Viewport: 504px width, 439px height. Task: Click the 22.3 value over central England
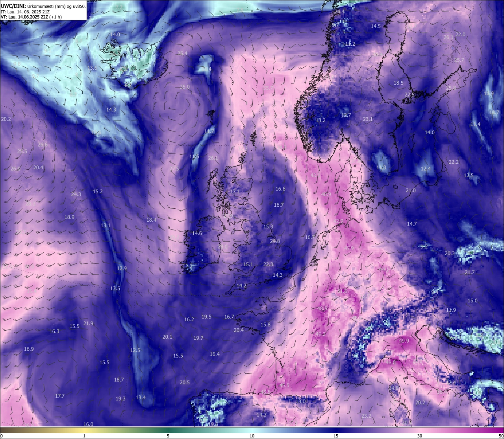click(x=268, y=265)
